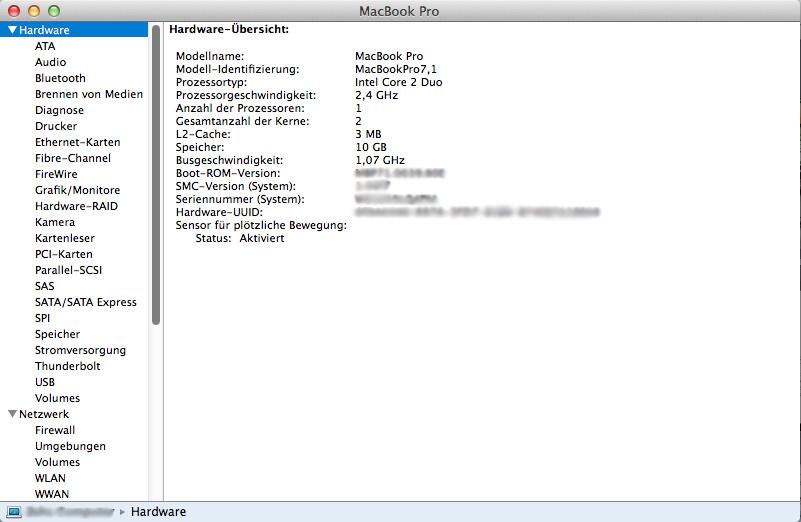
Task: Click the 3 MB L2-Cache value
Action: 368,134
